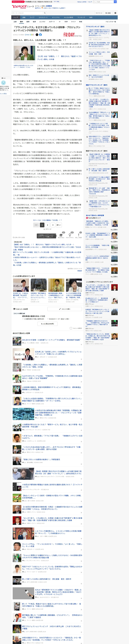Dismiss the もはや大手メディアも共犯 recommendation

click(x=81, y=382)
